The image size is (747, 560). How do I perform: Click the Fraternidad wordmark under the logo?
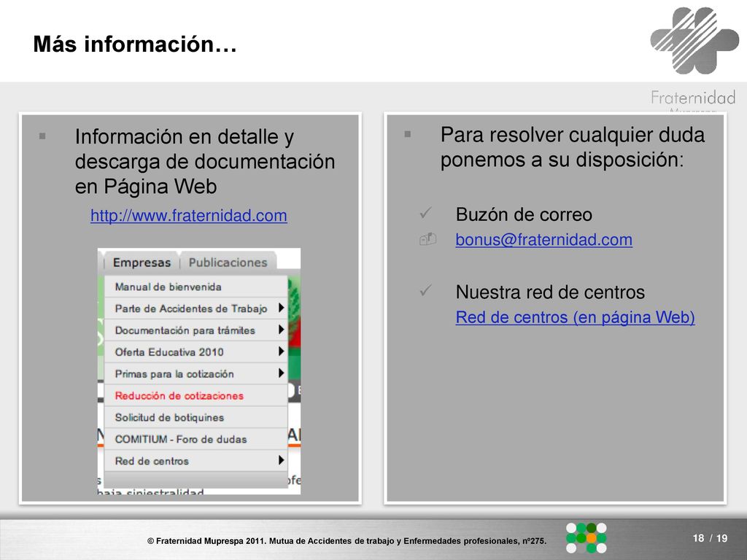pyautogui.click(x=693, y=98)
